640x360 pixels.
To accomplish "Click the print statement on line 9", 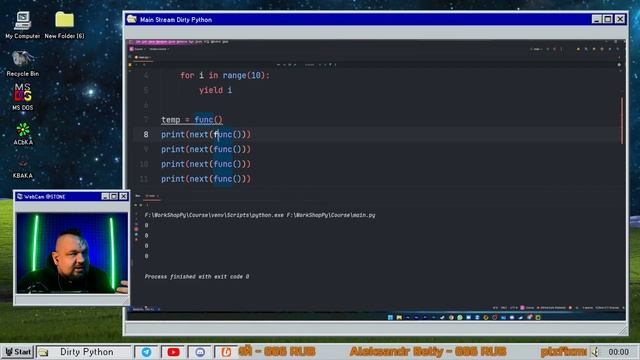I will 206,149.
